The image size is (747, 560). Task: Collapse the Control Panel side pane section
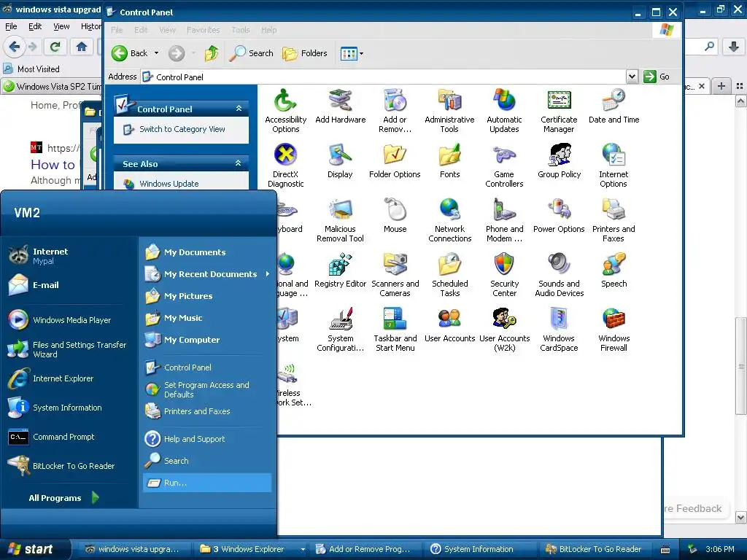(239, 109)
